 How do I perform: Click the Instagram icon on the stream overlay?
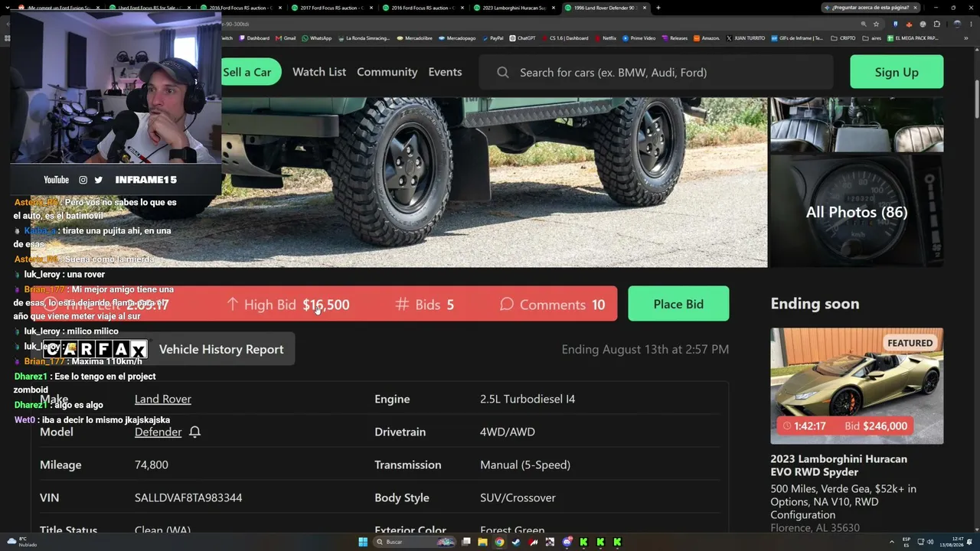tap(83, 180)
